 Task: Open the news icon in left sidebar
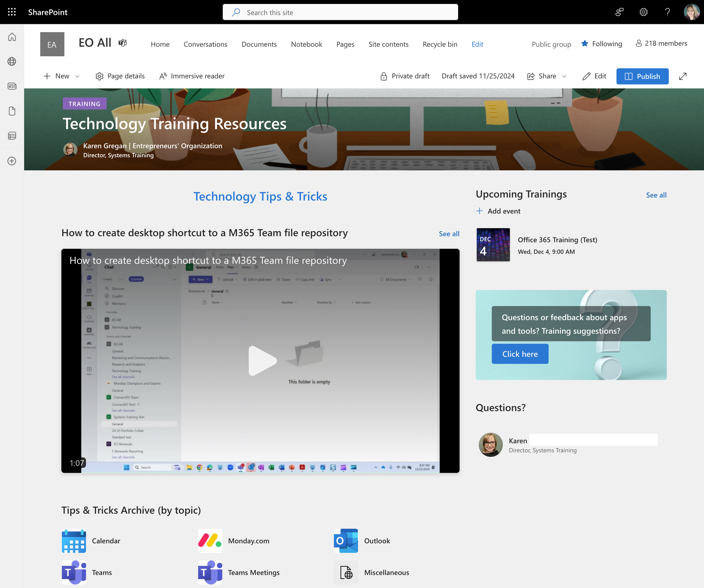(12, 86)
